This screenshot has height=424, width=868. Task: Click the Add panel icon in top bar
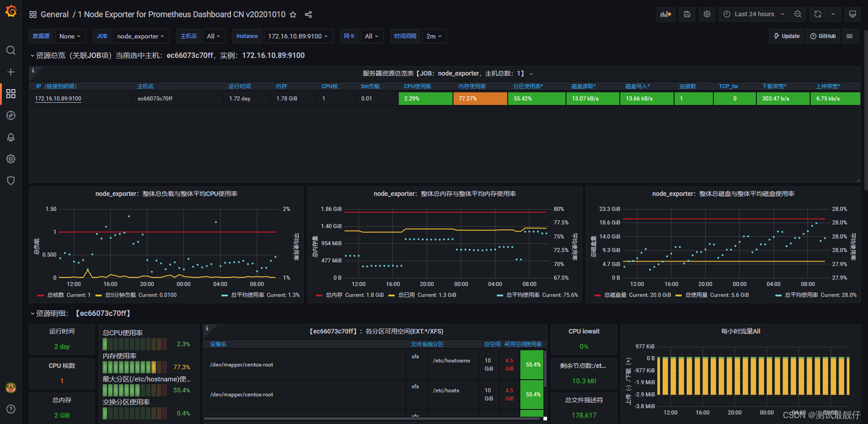[666, 14]
